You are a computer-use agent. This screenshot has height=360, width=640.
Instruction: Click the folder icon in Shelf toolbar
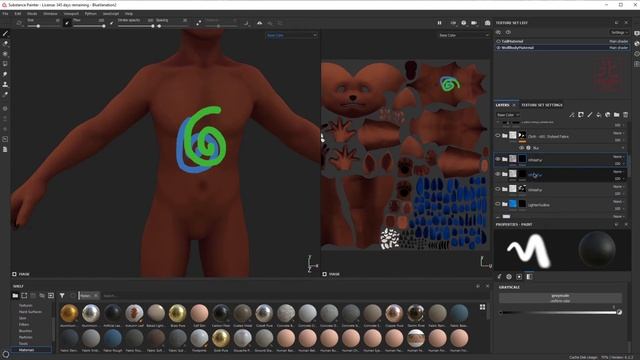(15, 296)
